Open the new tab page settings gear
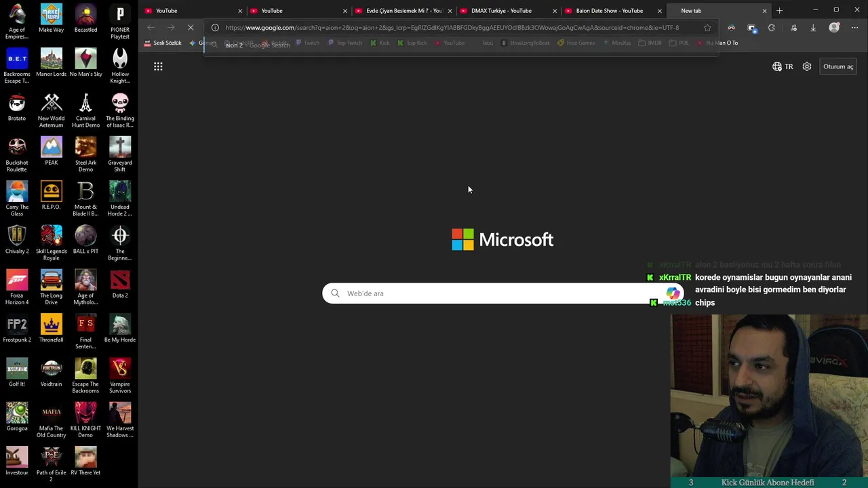Viewport: 868px width, 488px height. pos(807,66)
